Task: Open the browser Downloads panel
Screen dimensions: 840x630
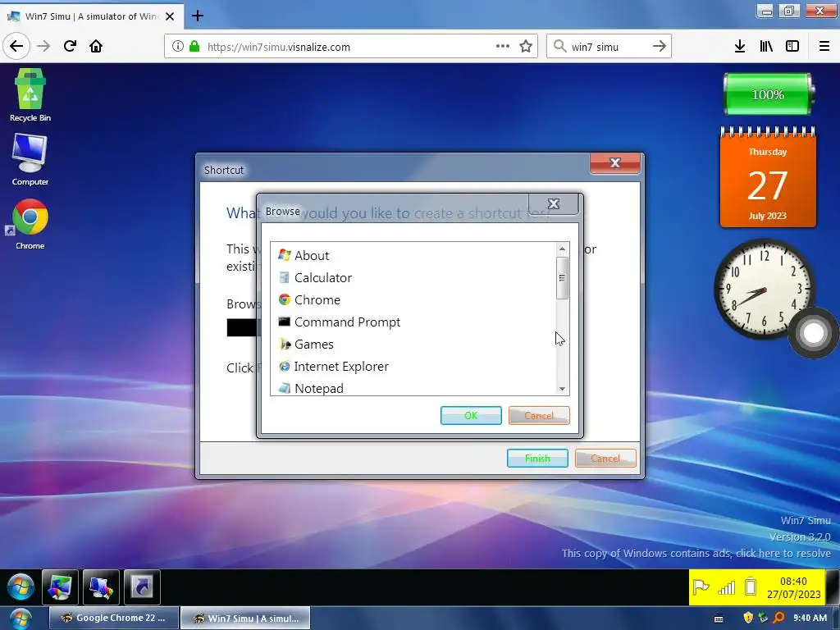Action: (740, 46)
